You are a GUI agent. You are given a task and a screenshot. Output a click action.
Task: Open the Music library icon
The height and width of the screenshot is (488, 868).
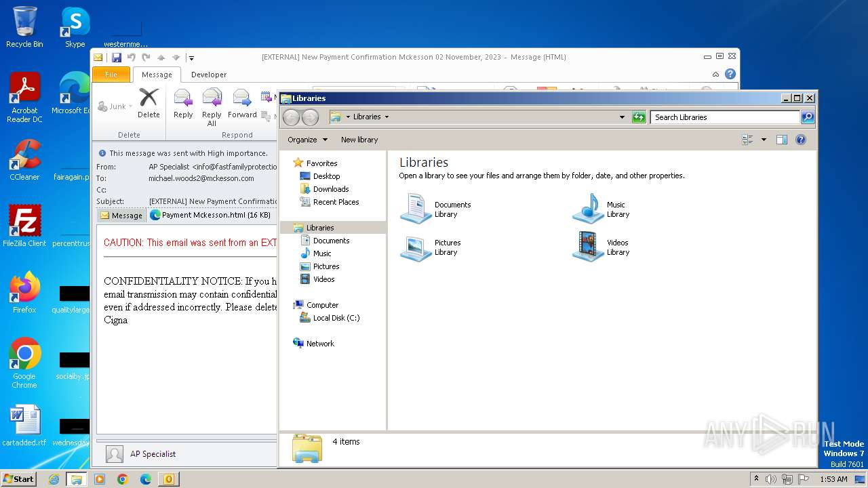pos(588,209)
